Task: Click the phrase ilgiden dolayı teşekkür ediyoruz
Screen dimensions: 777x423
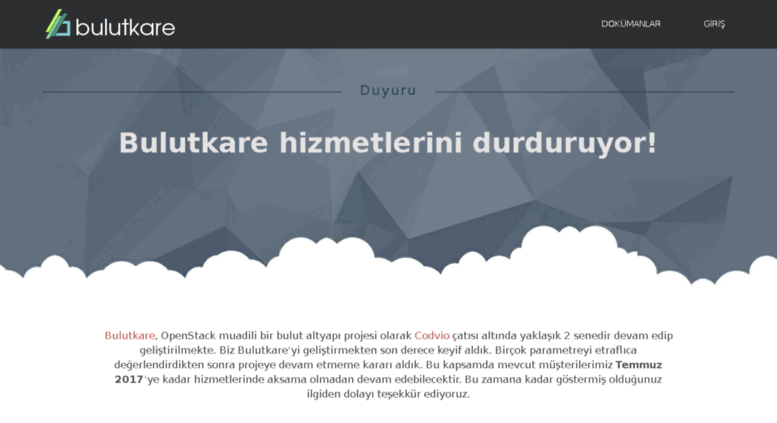Action: click(x=388, y=394)
